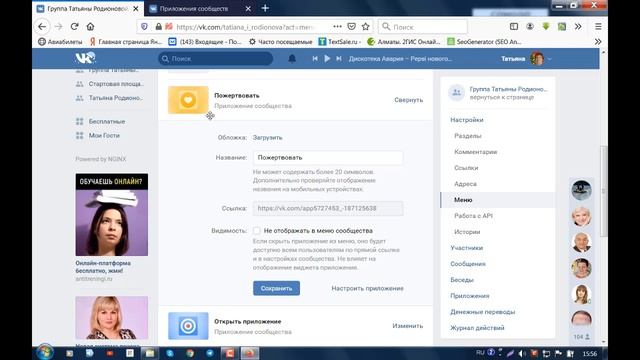This screenshot has width=640, height=360.
Task: Save the page to Pocket with its icon
Action: point(351,27)
